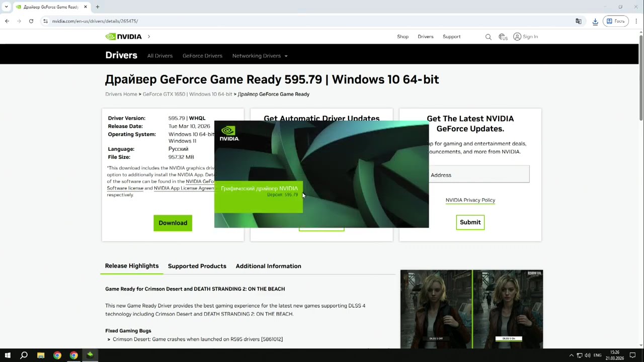
Task: Open the Chrome three-dot menu
Action: [636, 21]
